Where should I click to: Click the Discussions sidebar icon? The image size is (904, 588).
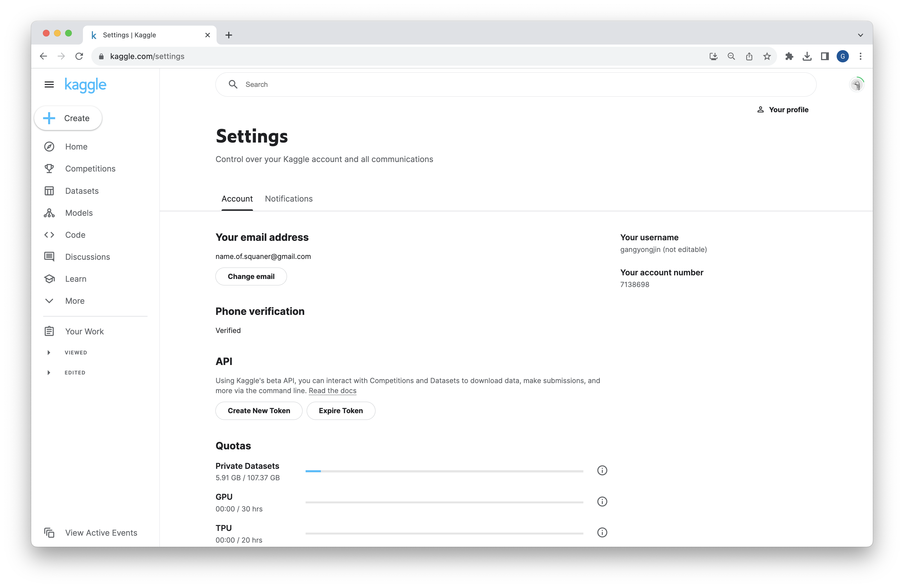coord(49,257)
